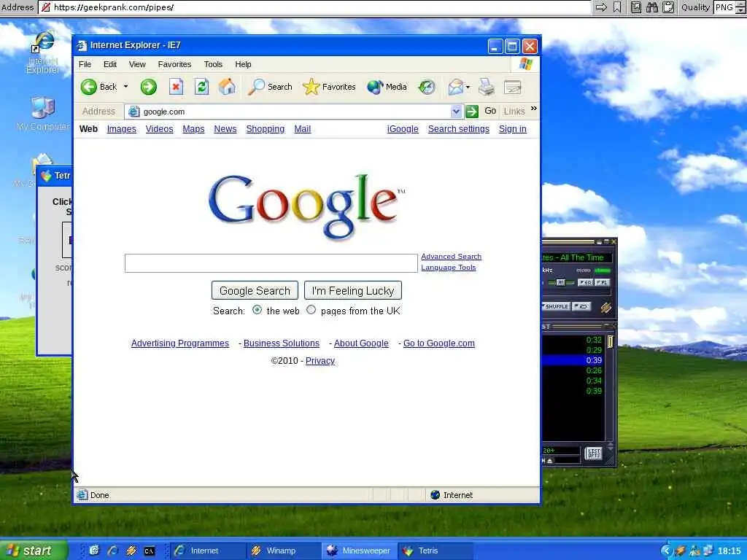This screenshot has height=560, width=747.
Task: Click the bookmark icon in outer toolbar
Action: click(617, 7)
